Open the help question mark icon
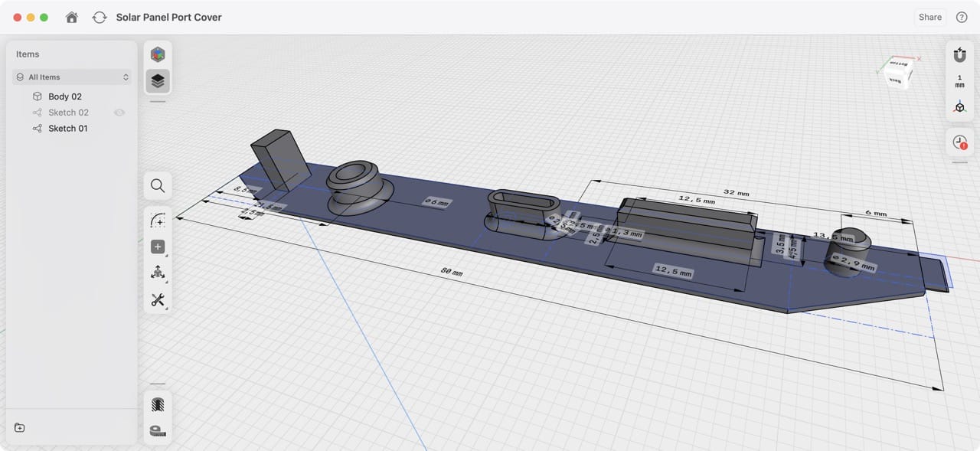 pyautogui.click(x=962, y=17)
